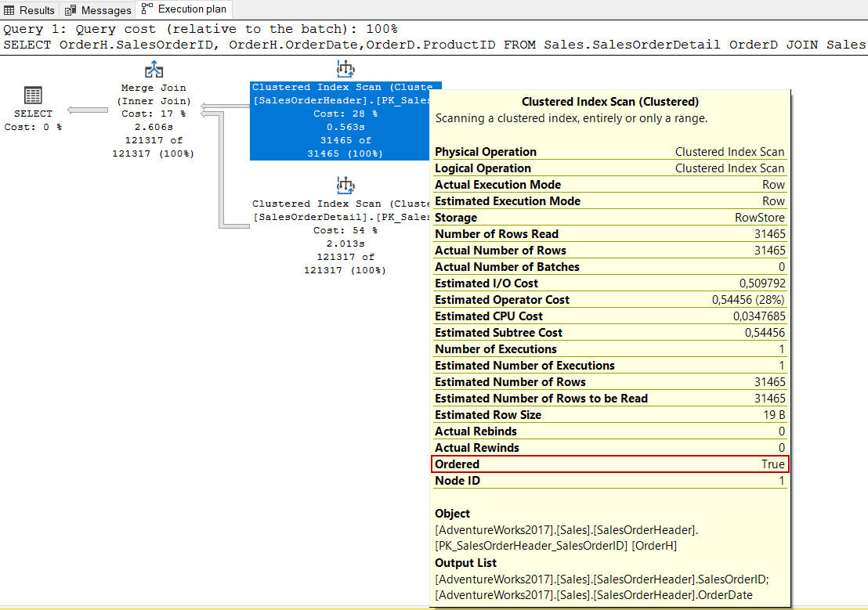Image resolution: width=868 pixels, height=610 pixels.
Task: Click the Estimated I/O Cost row
Action: 609,283
